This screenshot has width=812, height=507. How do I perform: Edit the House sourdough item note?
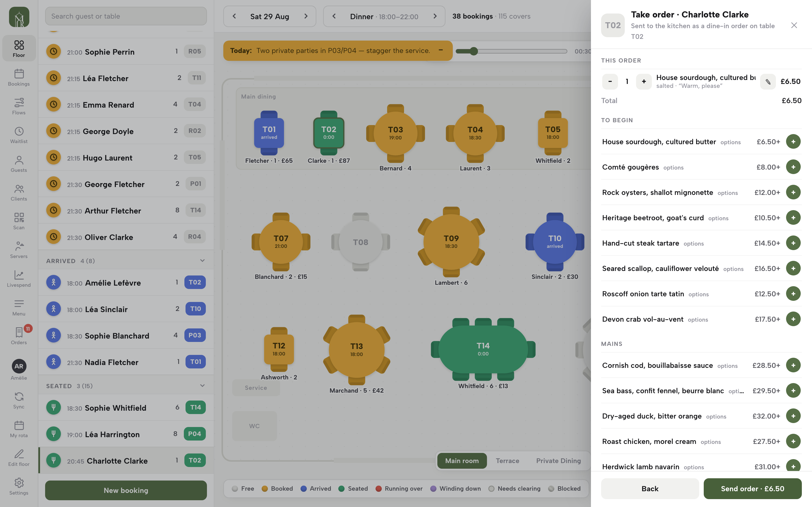(768, 81)
